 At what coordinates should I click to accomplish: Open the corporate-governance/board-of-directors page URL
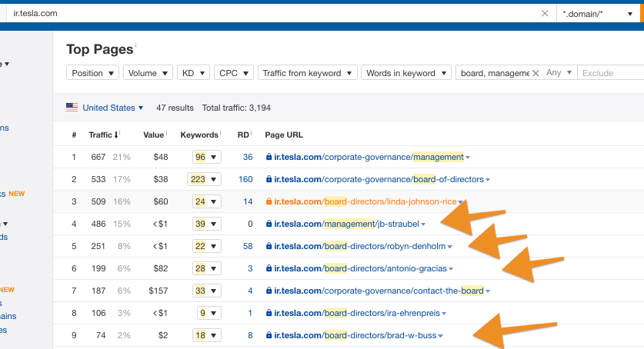(379, 179)
